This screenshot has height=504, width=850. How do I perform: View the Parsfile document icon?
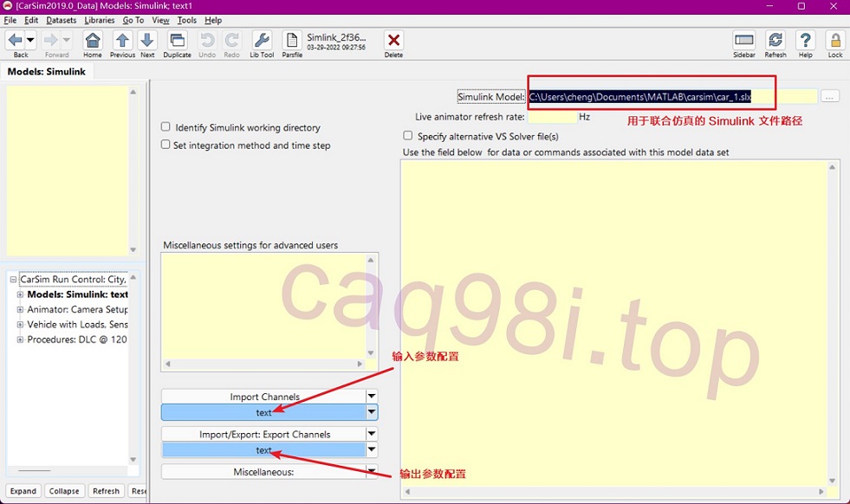click(292, 40)
